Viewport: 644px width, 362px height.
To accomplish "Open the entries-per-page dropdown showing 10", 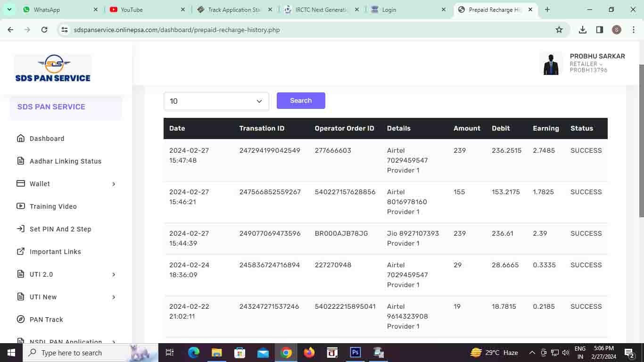I will (216, 101).
